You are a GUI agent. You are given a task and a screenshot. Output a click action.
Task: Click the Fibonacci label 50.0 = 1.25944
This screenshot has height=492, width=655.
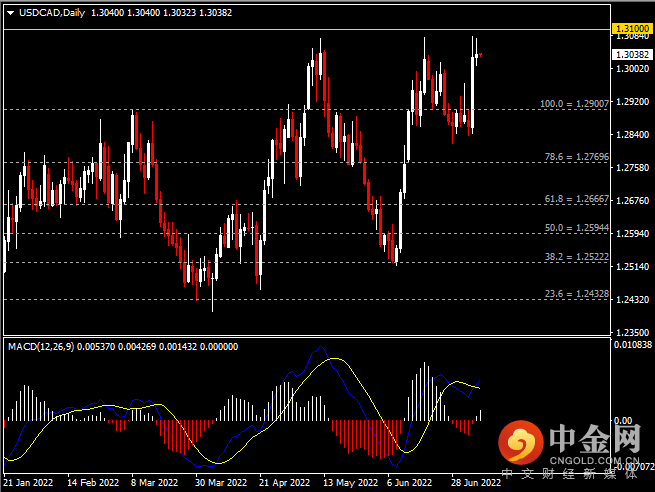click(577, 228)
